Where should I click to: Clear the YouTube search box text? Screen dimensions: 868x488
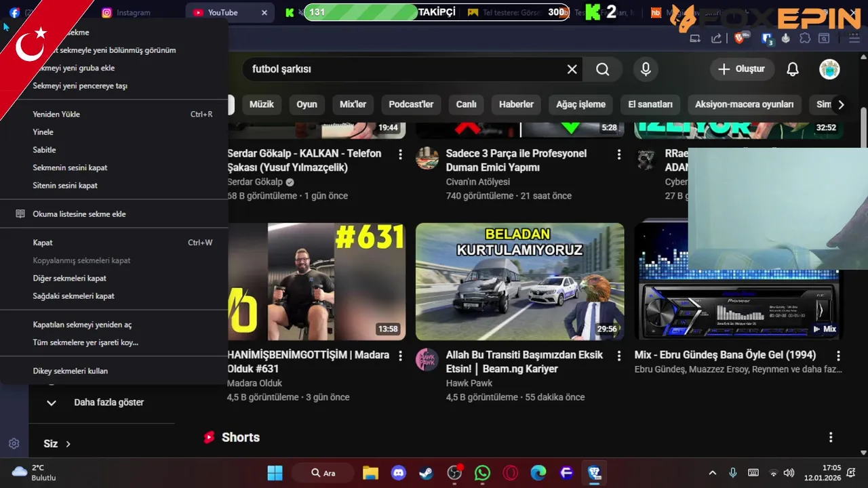[x=572, y=69]
